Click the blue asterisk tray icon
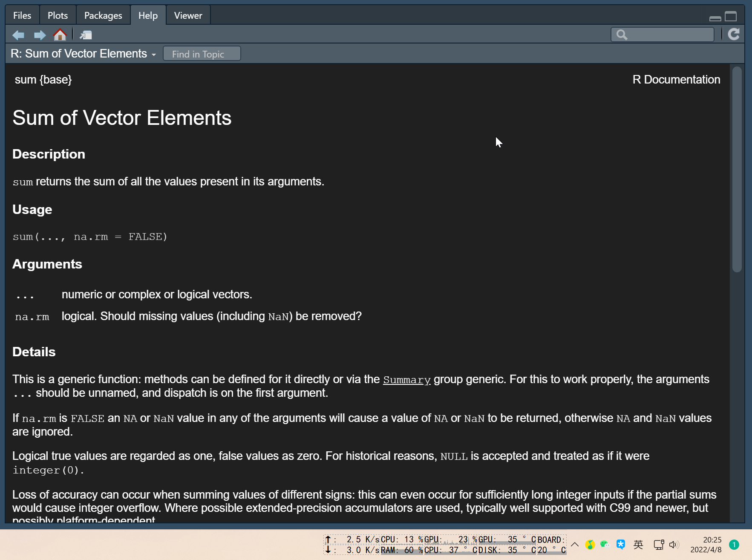Image resolution: width=752 pixels, height=560 pixels. point(621,545)
